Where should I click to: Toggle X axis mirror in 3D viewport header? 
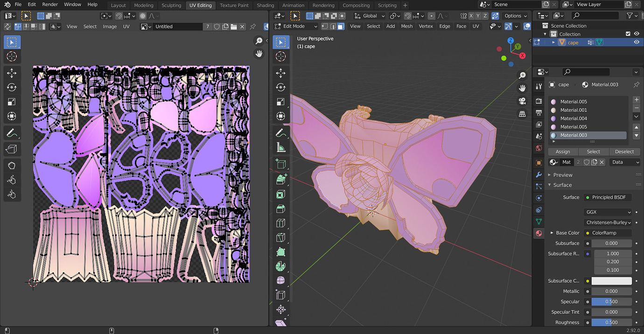pos(471,15)
